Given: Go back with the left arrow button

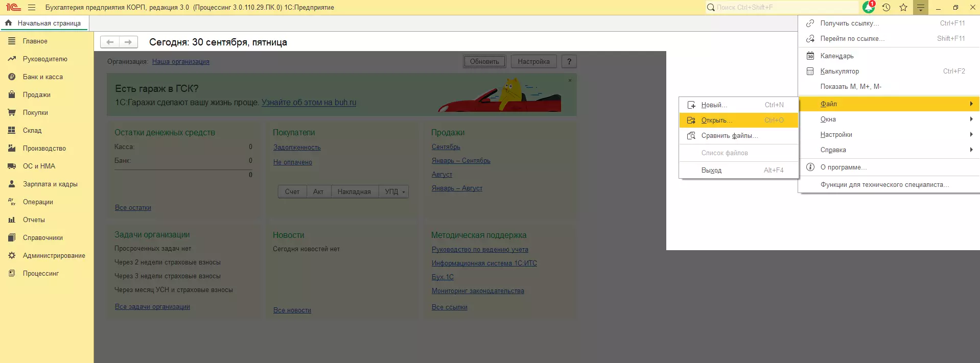Looking at the screenshot, I should point(110,42).
